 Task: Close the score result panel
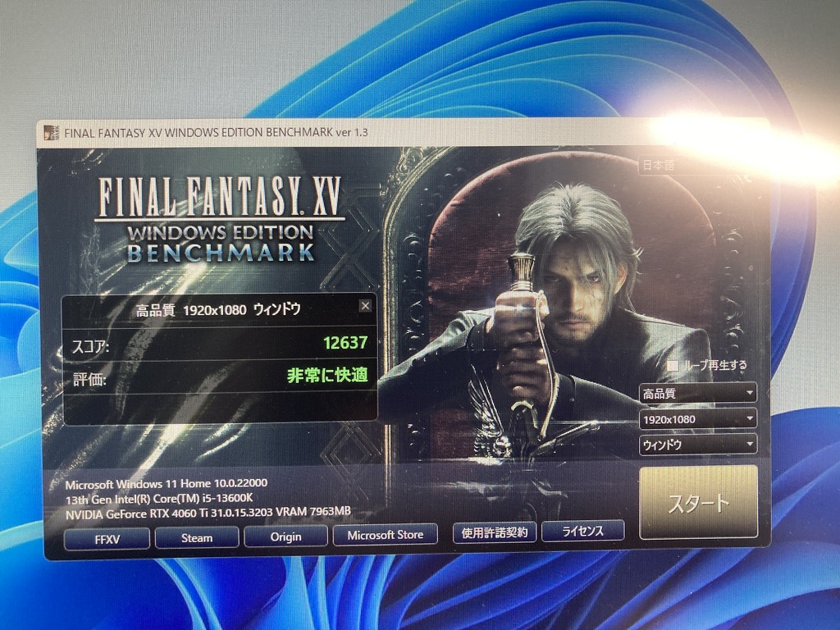(365, 306)
